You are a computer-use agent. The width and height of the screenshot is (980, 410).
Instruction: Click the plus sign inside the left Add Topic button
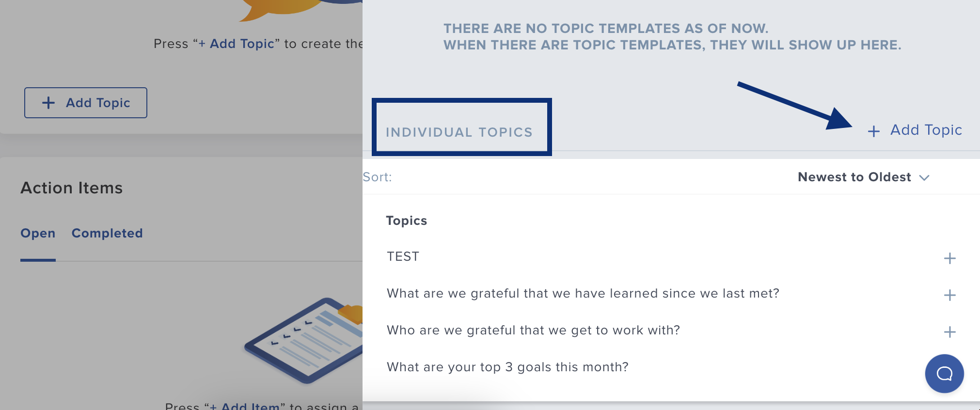coord(48,103)
